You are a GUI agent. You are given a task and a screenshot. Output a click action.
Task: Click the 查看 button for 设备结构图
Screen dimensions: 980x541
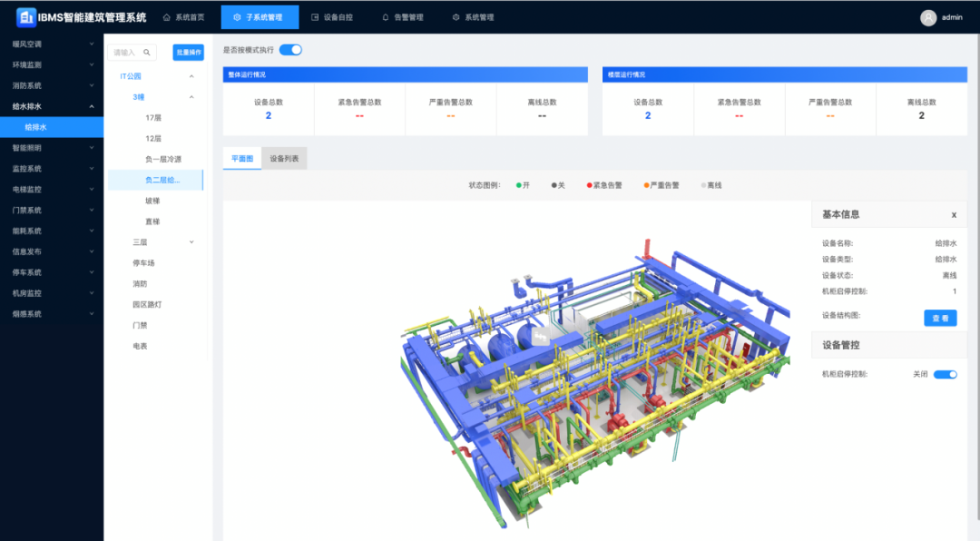point(940,318)
